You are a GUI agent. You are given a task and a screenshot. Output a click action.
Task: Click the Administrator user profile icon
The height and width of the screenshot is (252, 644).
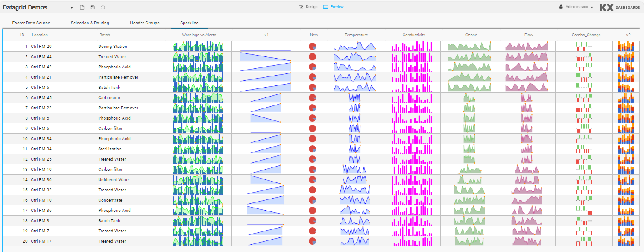coord(561,7)
